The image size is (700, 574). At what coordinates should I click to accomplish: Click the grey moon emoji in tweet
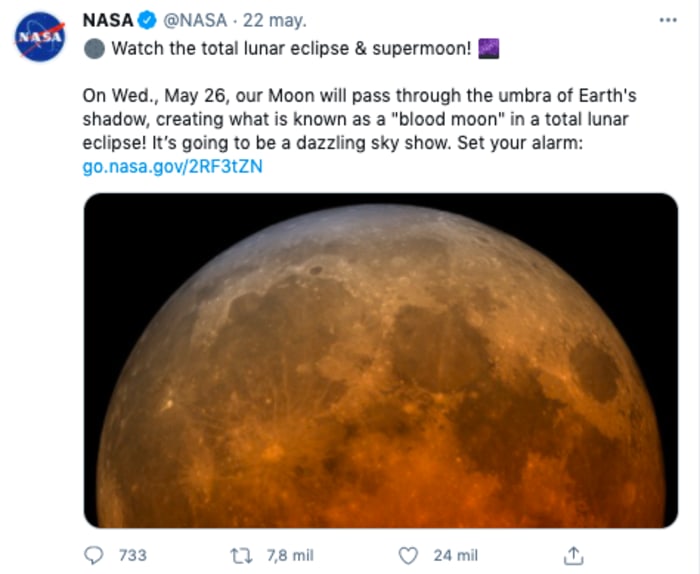pos(93,48)
